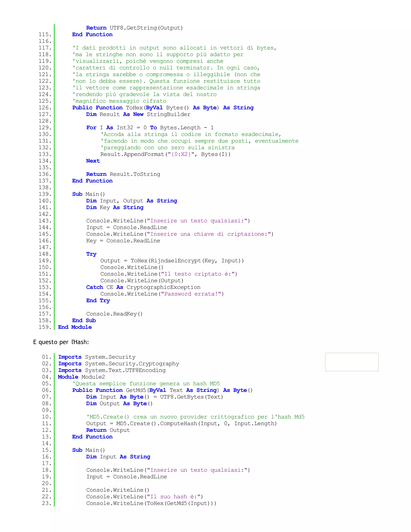Select comment 'magnifico messaggio cifrato'
The width and height of the screenshot is (411, 532).
point(119,101)
